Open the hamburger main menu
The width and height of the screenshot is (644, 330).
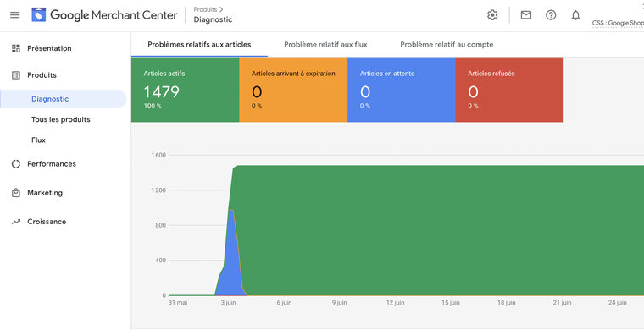coord(15,15)
